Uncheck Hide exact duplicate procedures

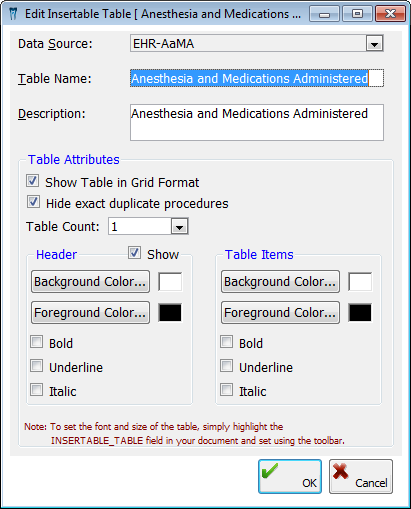33,202
